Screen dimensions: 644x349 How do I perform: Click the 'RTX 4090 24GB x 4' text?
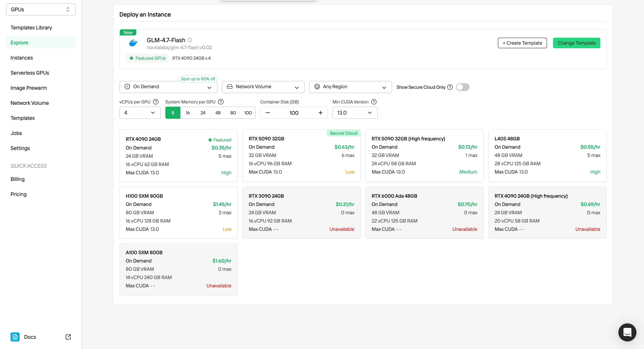point(192,58)
